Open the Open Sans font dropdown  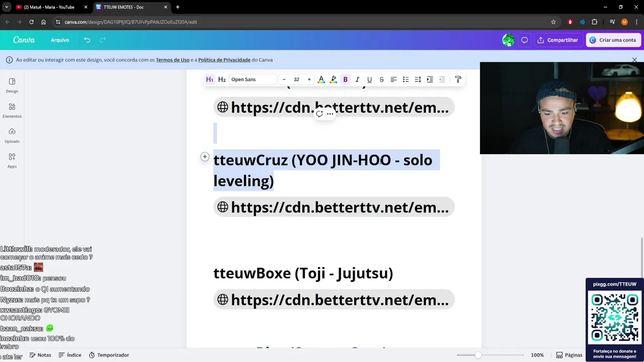[253, 79]
